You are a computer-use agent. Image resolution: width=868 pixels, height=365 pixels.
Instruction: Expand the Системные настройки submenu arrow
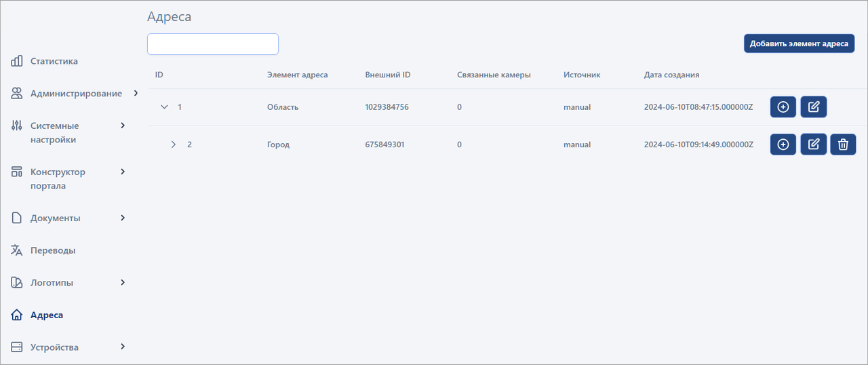[123, 126]
